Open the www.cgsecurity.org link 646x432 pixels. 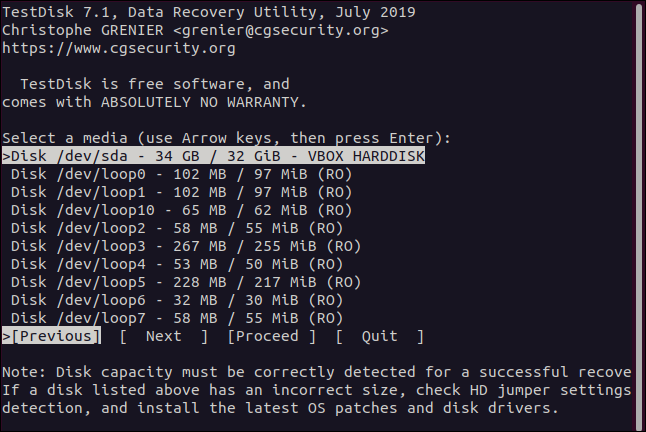[118, 48]
